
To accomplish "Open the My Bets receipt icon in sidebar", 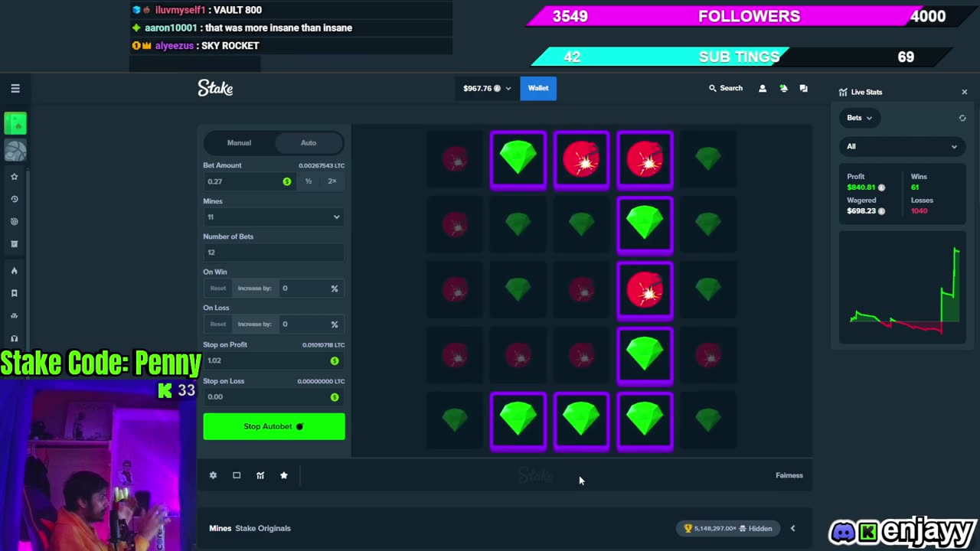I will [x=14, y=244].
